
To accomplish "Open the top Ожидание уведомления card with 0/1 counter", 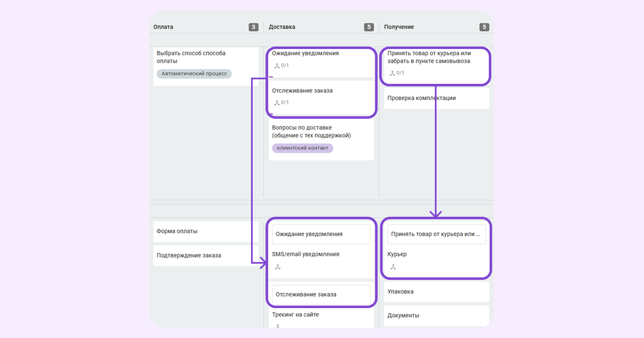I will (321, 62).
